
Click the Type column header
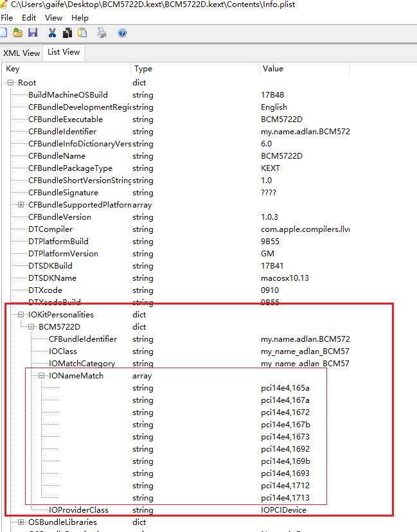(143, 69)
